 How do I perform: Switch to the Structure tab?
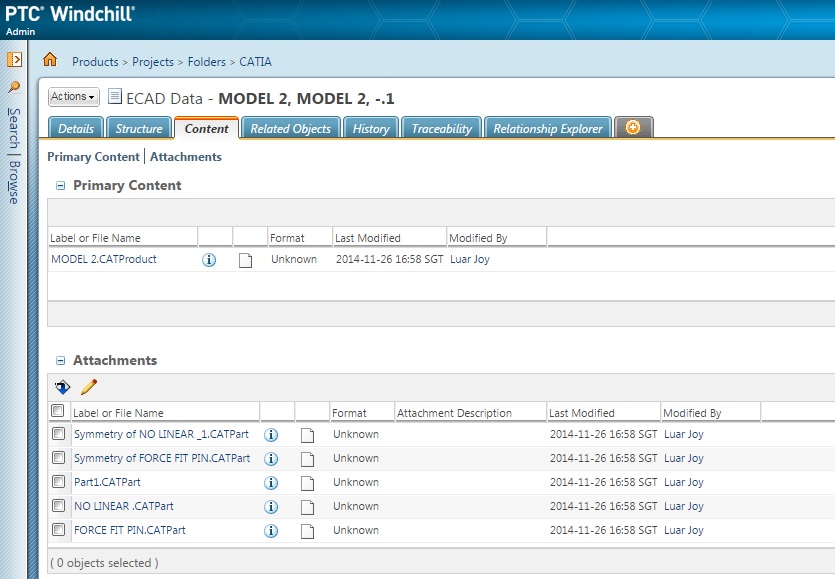[139, 128]
